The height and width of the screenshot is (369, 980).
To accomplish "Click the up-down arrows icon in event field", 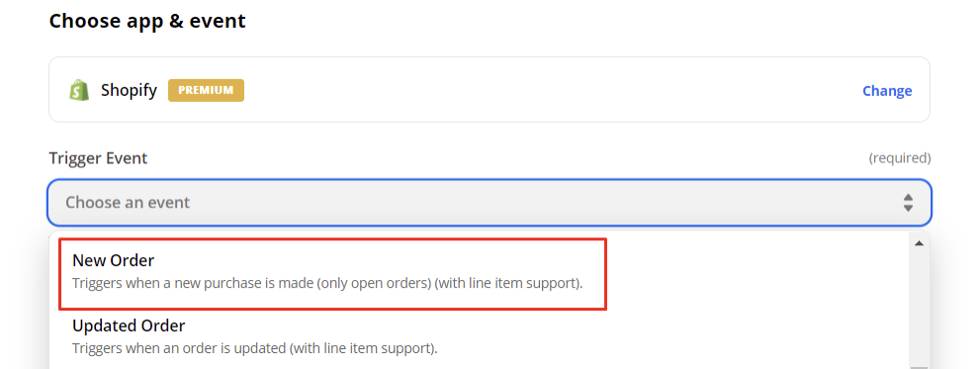I will pyautogui.click(x=908, y=203).
